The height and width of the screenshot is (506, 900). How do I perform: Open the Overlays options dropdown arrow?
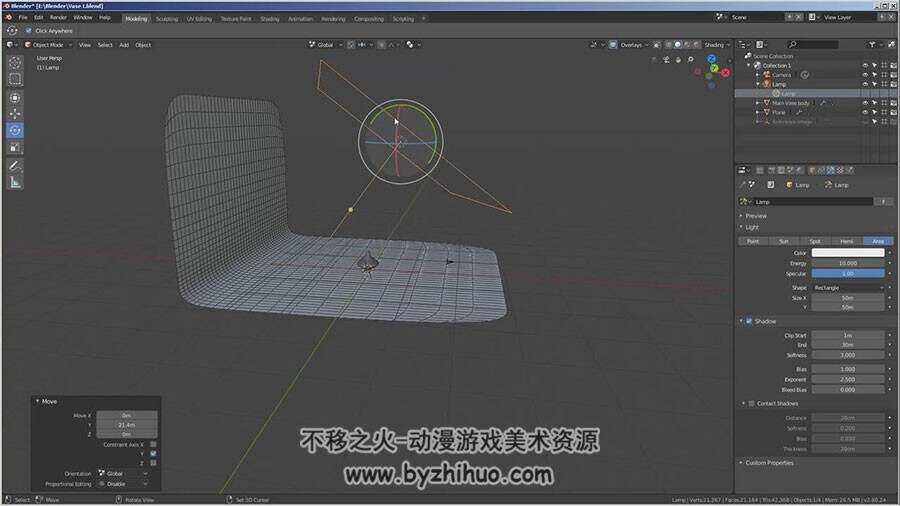tap(647, 44)
